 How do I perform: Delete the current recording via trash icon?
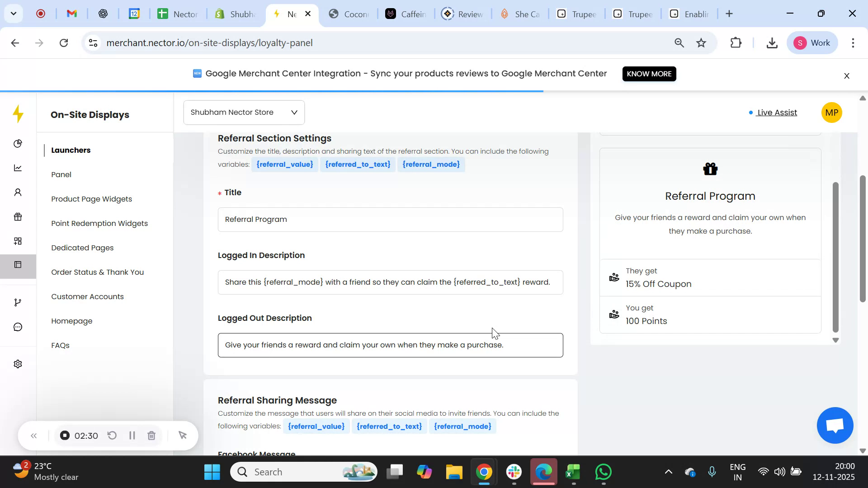(151, 435)
